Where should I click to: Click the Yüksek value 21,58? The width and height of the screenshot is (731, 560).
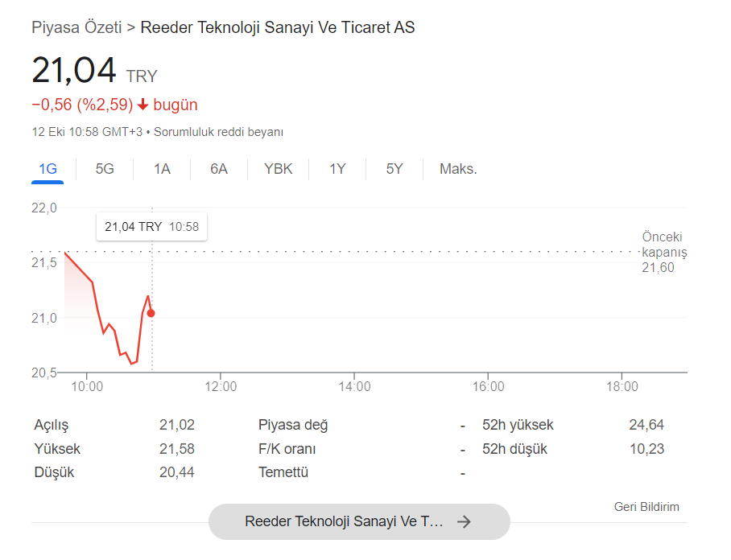pyautogui.click(x=176, y=449)
